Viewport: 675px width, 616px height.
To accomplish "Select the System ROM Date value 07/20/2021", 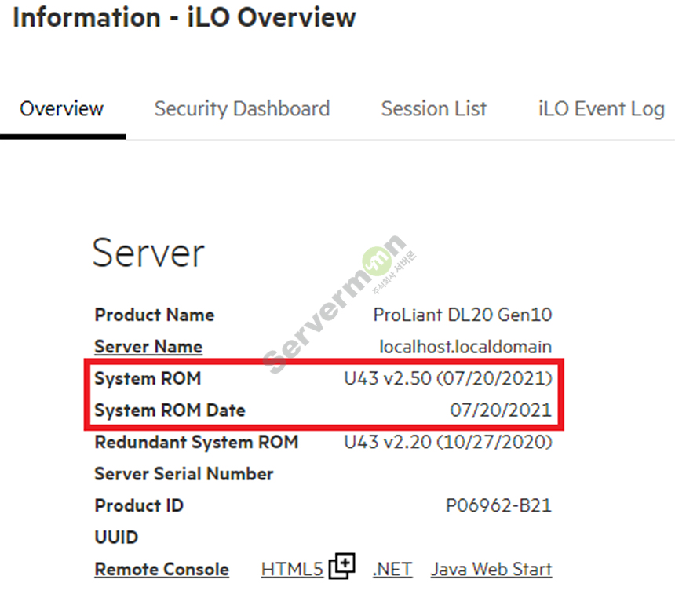I will (501, 410).
